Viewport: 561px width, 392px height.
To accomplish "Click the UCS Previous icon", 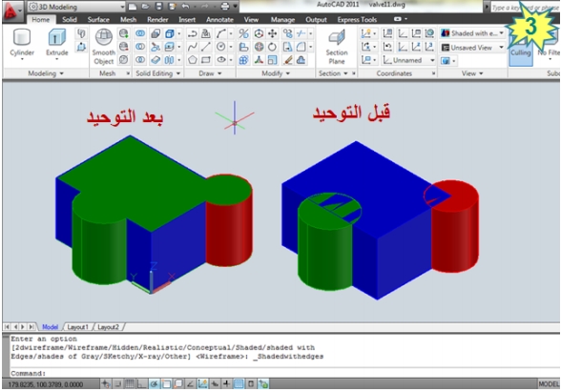I will [x=387, y=47].
